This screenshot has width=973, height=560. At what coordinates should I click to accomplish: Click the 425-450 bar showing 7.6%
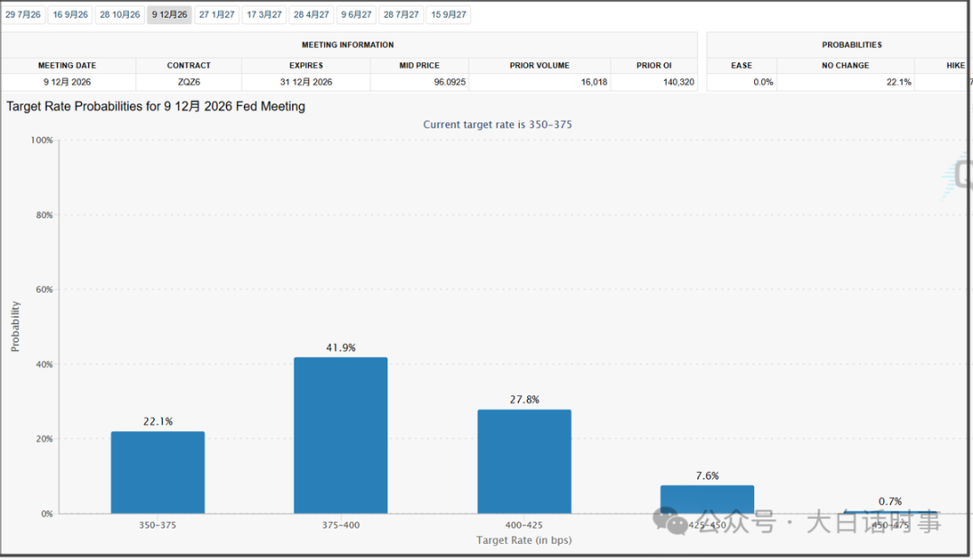tap(707, 499)
